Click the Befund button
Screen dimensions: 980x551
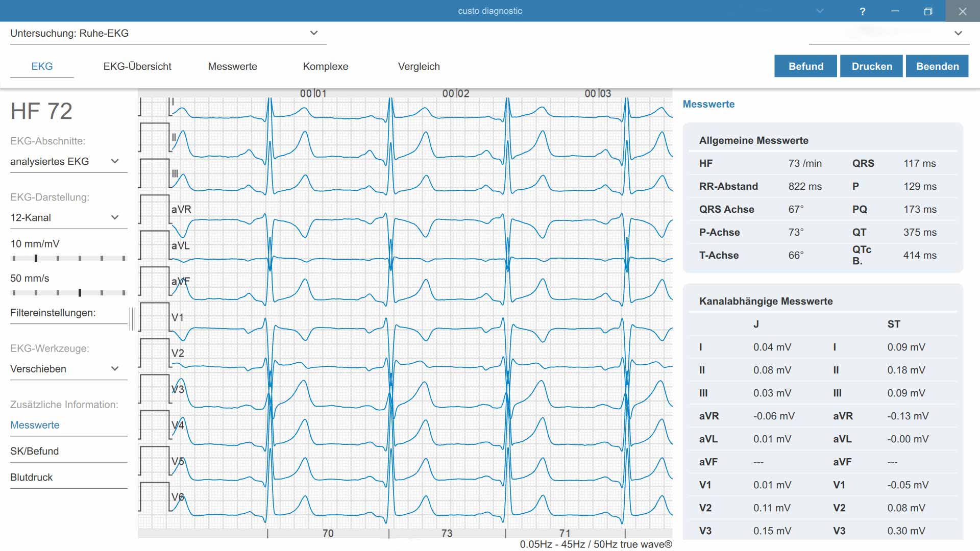(805, 66)
